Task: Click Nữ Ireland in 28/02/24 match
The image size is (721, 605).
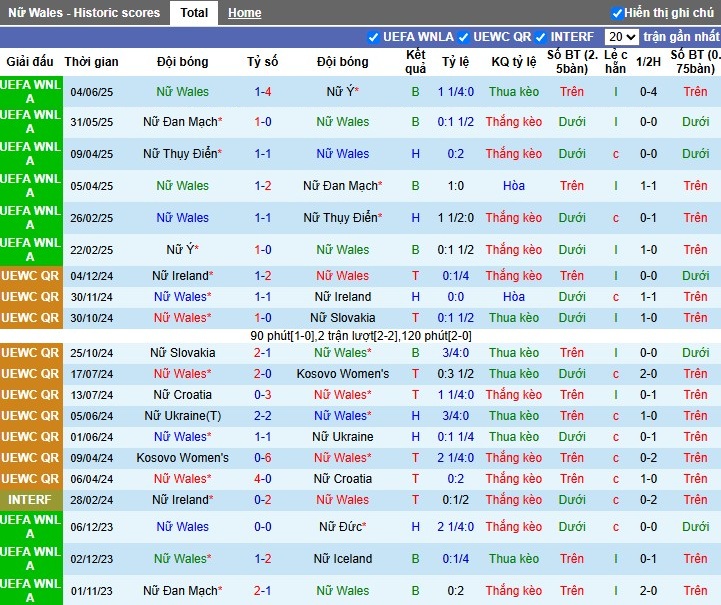Action: (183, 500)
